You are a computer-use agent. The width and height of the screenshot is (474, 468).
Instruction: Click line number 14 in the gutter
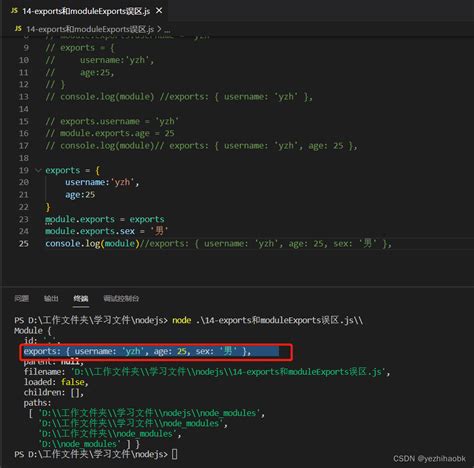pyautogui.click(x=24, y=109)
